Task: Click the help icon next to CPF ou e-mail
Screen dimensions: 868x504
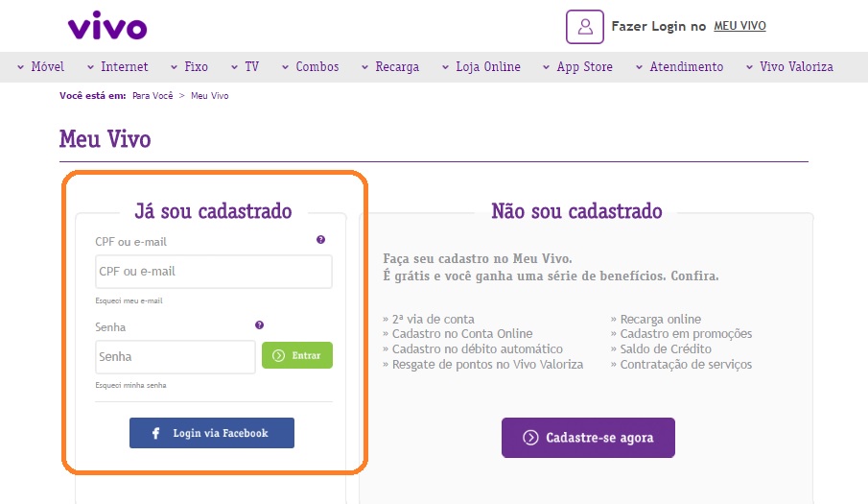Action: click(x=320, y=240)
